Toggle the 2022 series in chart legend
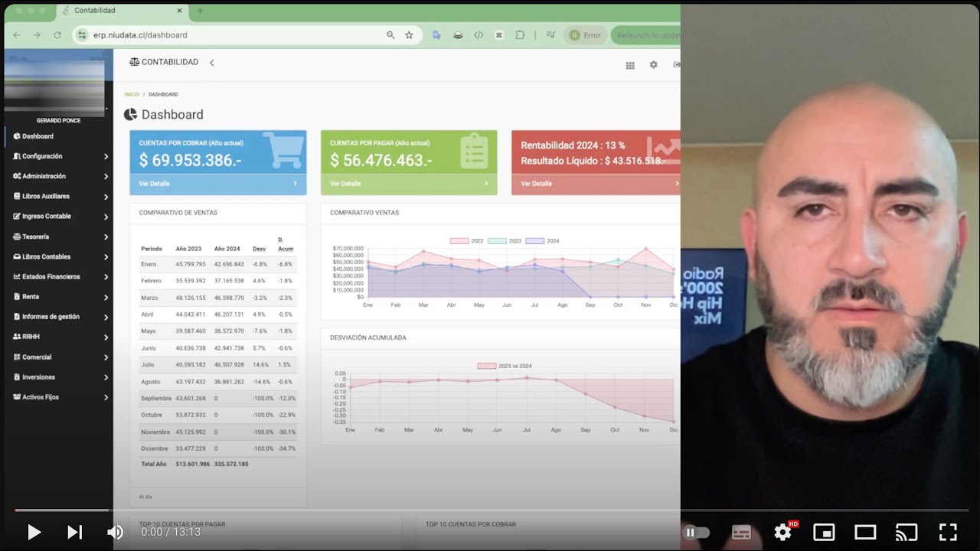The height and width of the screenshot is (551, 980). pos(467,241)
